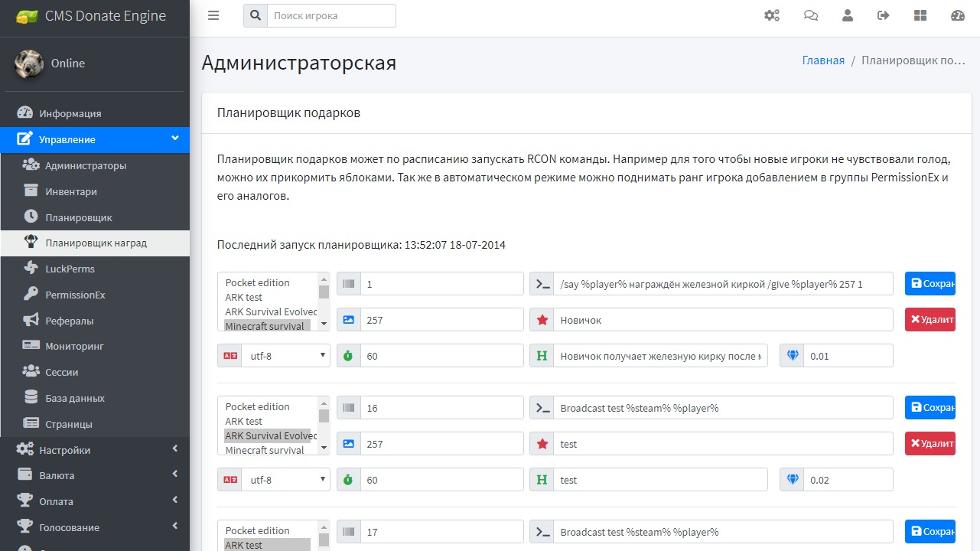Open utf-8 encoding dropdown in first reward

[x=285, y=356]
